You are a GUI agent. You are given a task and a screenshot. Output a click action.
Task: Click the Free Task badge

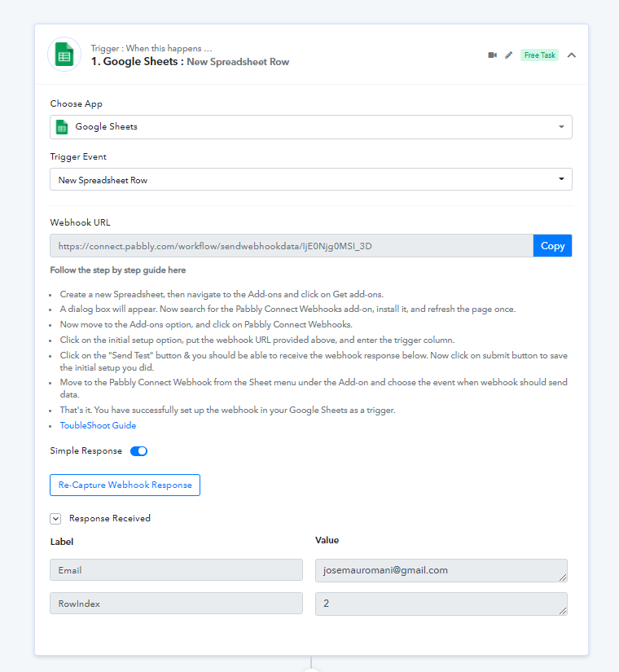pyautogui.click(x=539, y=55)
